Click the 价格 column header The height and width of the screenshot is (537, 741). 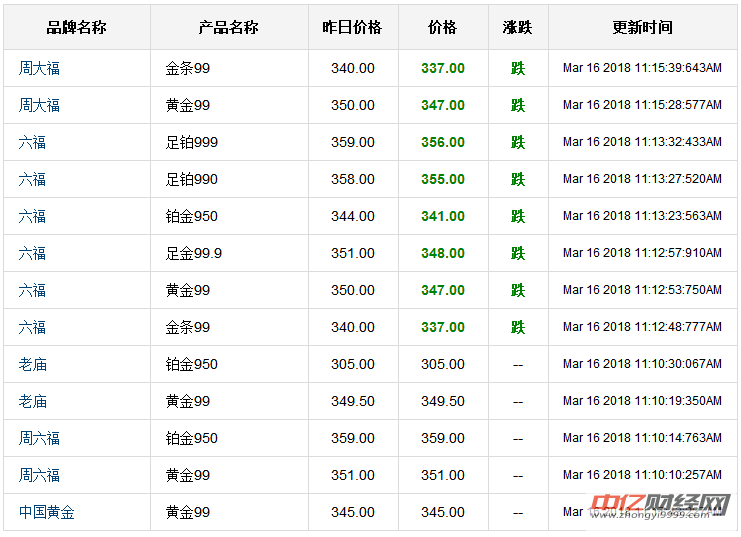(x=443, y=27)
